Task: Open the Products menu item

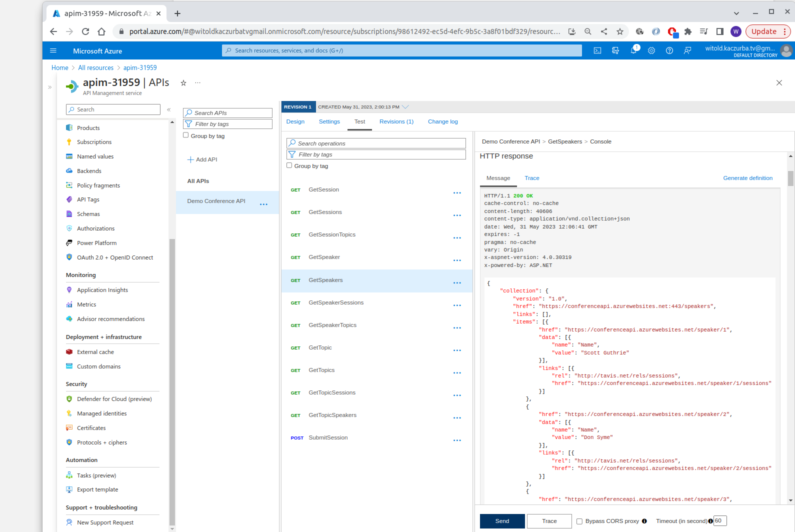Action: click(x=88, y=128)
